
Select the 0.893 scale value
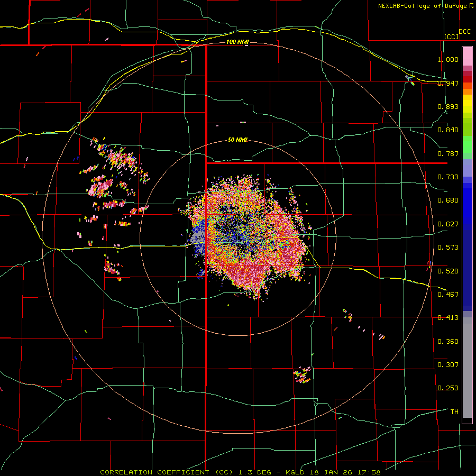(448, 106)
